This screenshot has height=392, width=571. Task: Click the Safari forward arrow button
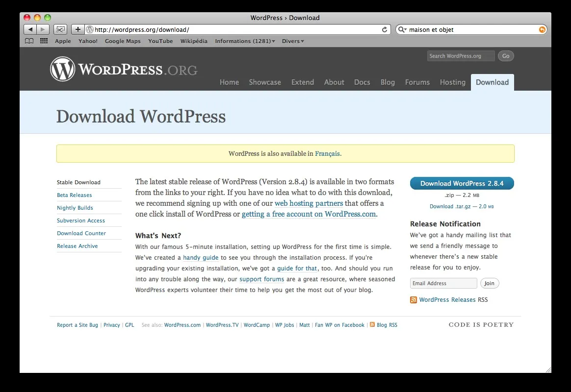43,29
